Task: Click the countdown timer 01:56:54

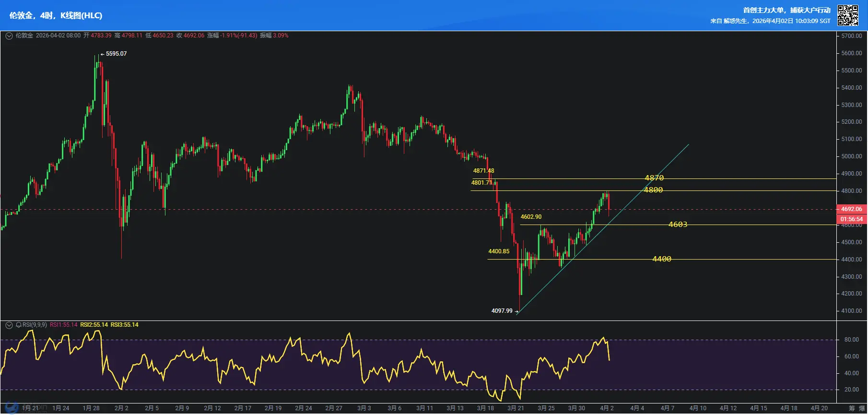Action: pyautogui.click(x=852, y=220)
